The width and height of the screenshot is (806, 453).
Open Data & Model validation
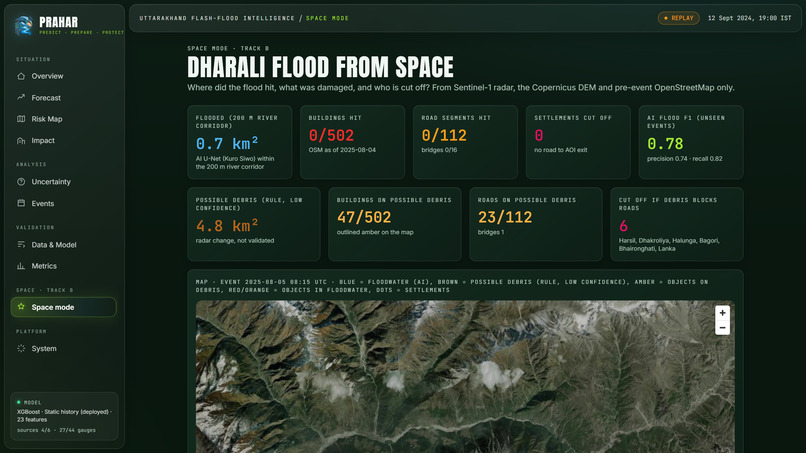[63, 245]
